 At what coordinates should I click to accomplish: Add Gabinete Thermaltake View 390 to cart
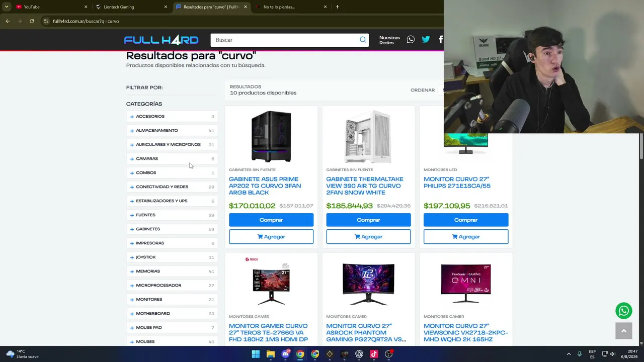pyautogui.click(x=368, y=237)
